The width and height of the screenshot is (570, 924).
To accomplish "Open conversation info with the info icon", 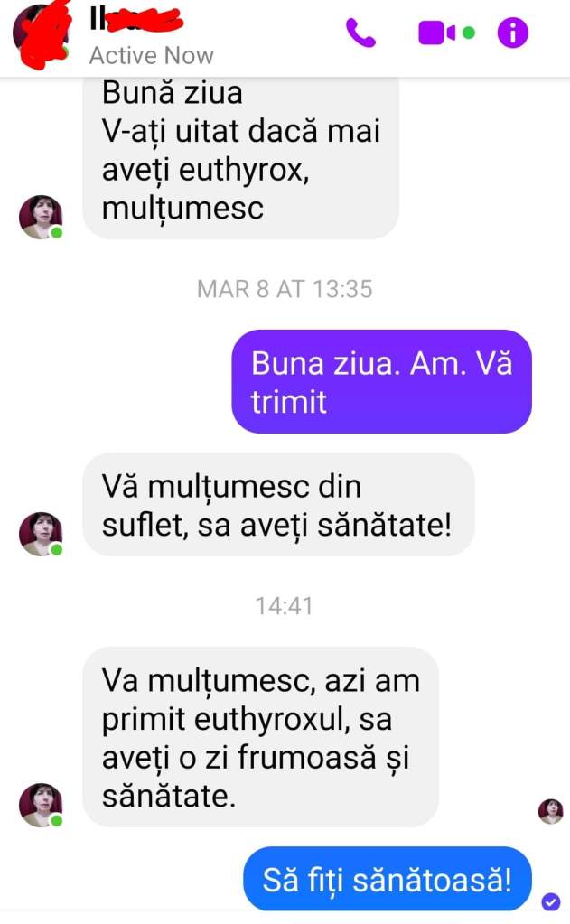I will (513, 33).
